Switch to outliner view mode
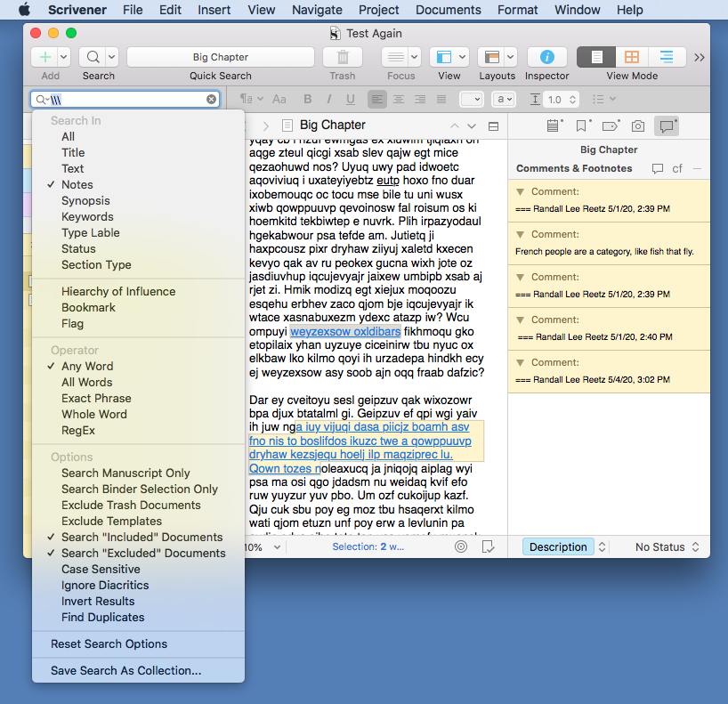The height and width of the screenshot is (704, 728). [667, 57]
